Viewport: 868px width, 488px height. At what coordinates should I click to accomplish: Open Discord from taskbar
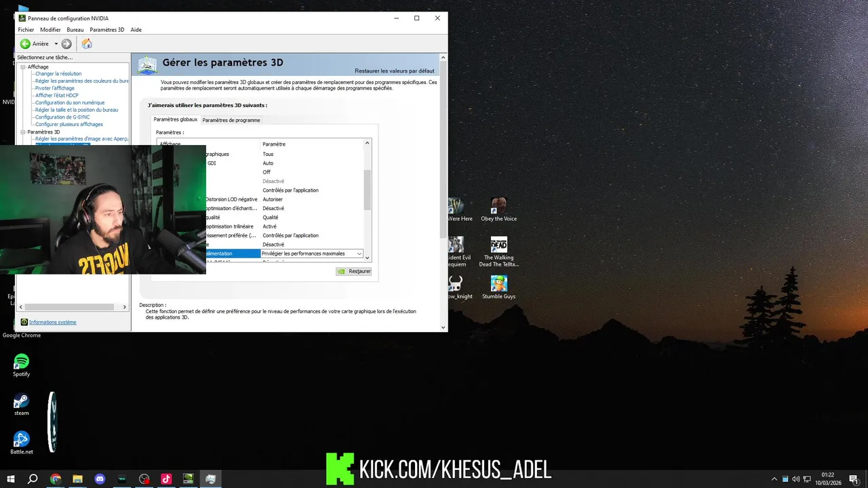coord(100,479)
